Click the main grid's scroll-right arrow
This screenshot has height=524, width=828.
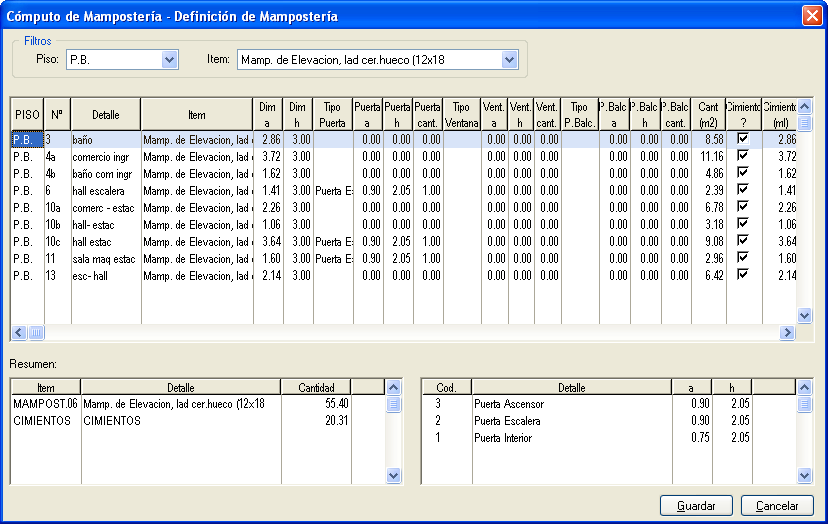pyautogui.click(x=788, y=332)
